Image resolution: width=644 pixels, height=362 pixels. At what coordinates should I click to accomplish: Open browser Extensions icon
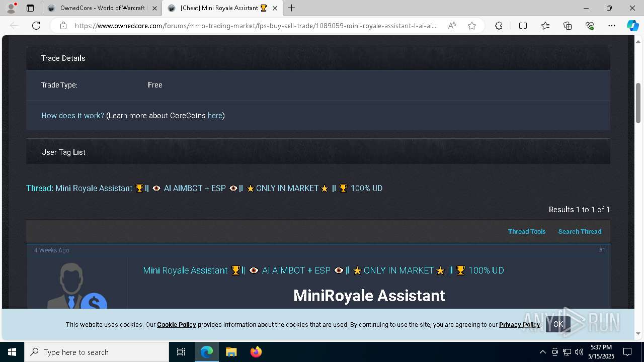click(x=499, y=26)
